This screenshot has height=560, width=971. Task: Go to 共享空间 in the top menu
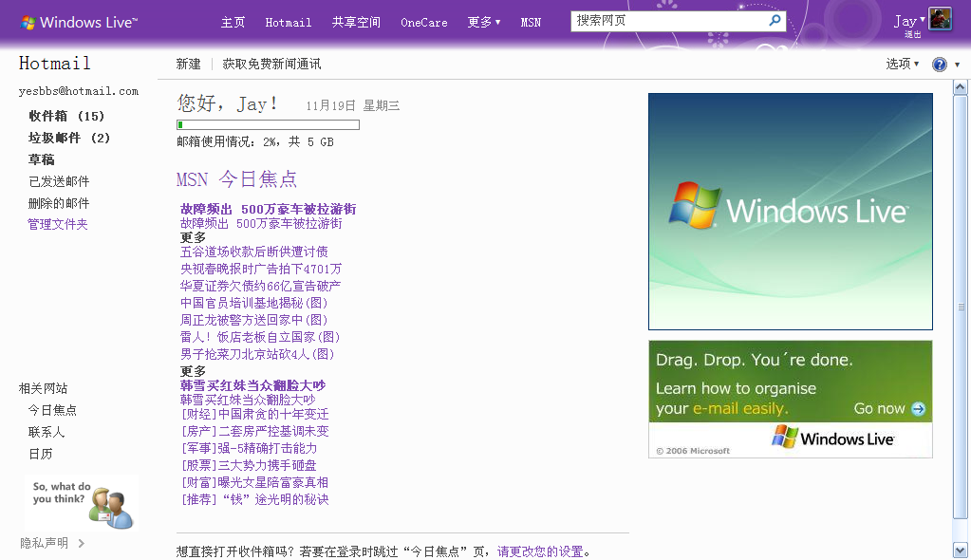pyautogui.click(x=356, y=22)
